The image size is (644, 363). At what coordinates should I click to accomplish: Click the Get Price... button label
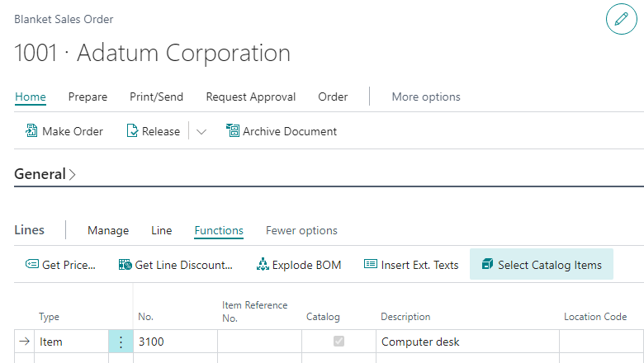pos(69,265)
